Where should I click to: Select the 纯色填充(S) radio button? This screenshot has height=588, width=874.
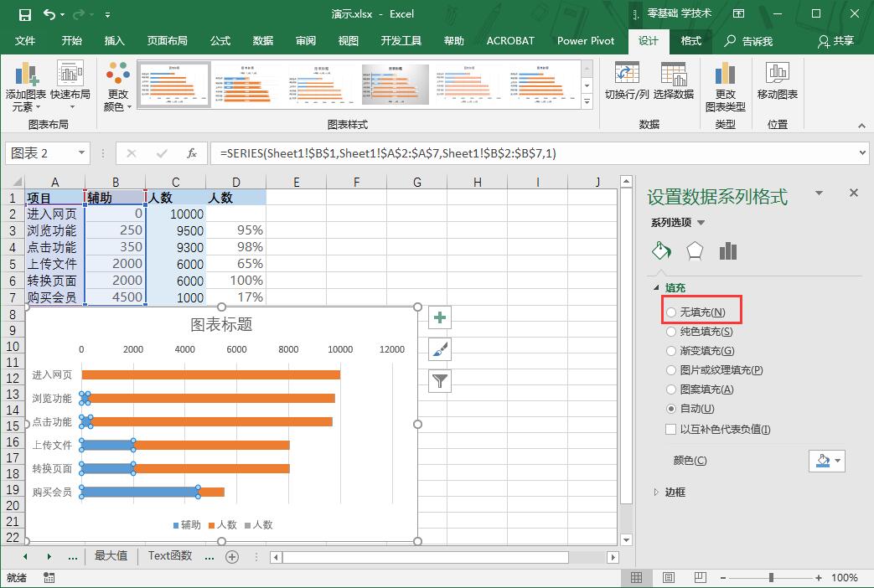click(x=671, y=333)
